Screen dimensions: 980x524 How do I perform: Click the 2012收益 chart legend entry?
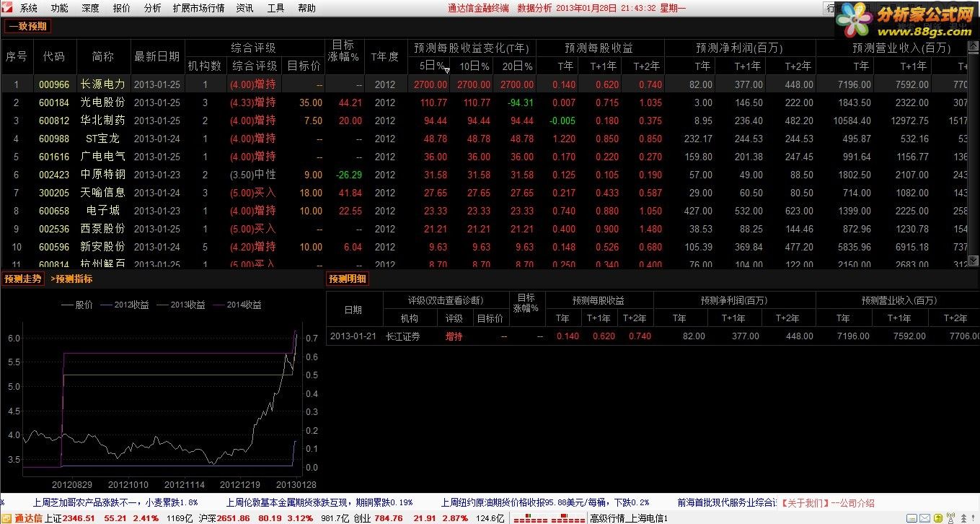coord(124,305)
